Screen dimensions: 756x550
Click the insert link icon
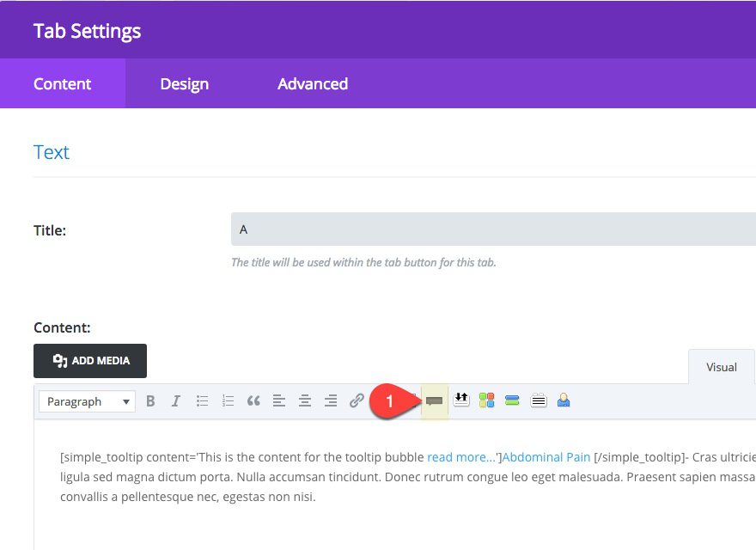point(357,400)
